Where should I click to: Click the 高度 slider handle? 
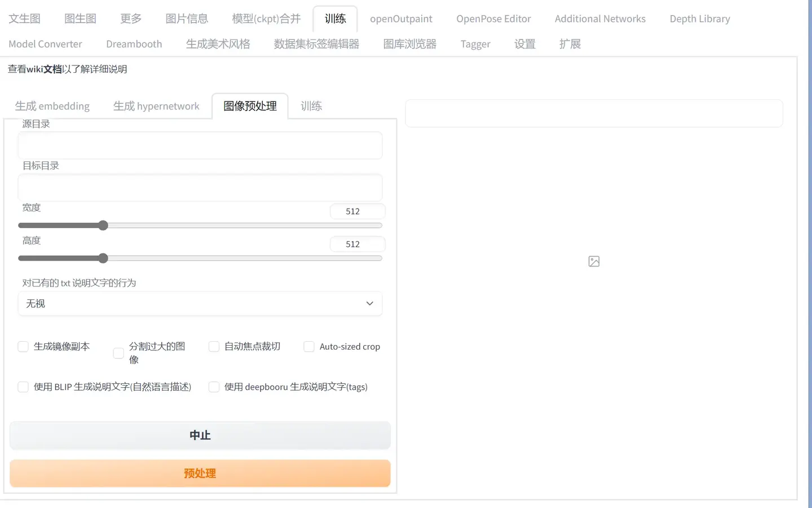(103, 258)
